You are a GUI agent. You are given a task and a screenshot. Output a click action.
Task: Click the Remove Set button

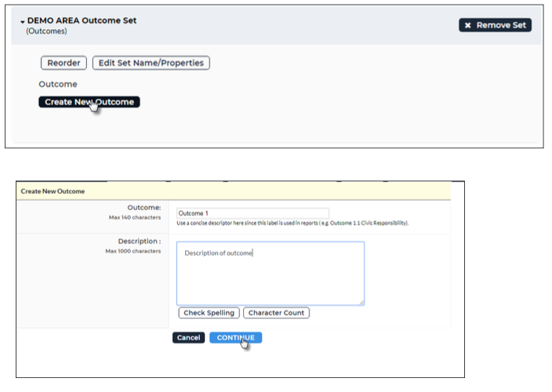(495, 25)
